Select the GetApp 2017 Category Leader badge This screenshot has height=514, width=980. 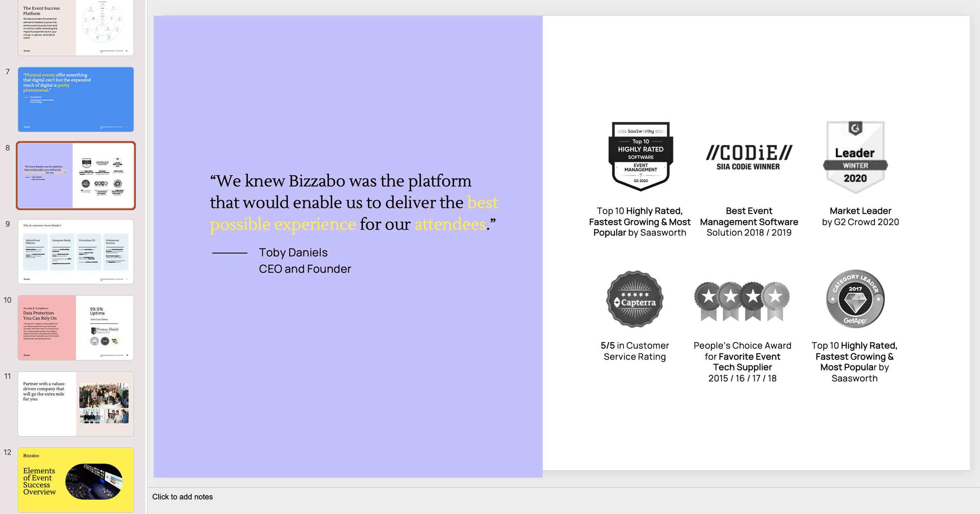coord(855,299)
